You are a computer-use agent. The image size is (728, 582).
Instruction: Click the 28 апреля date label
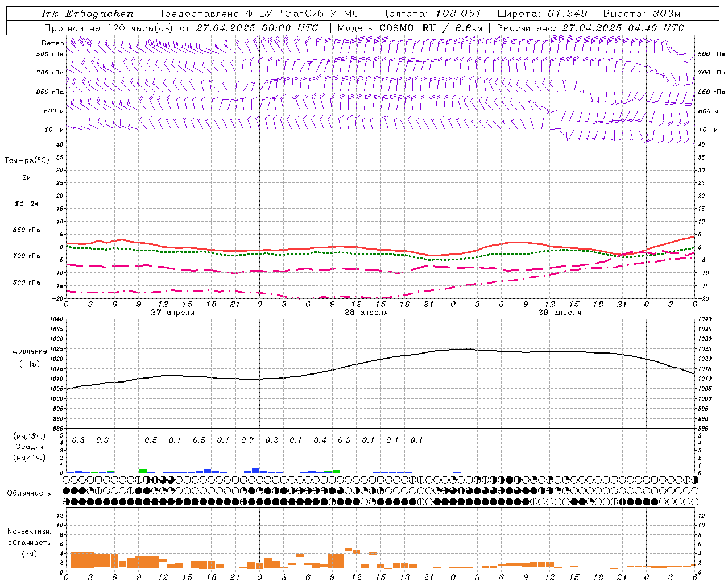coord(366,313)
